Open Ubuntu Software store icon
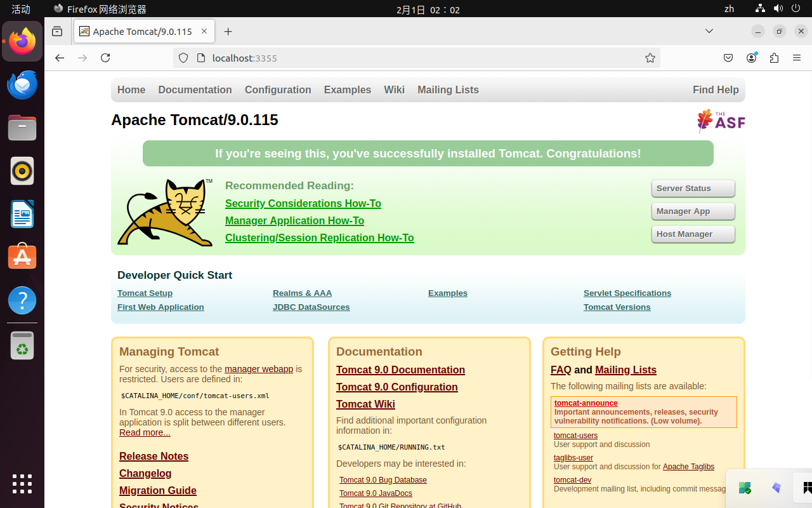Image resolution: width=812 pixels, height=508 pixels. (22, 257)
